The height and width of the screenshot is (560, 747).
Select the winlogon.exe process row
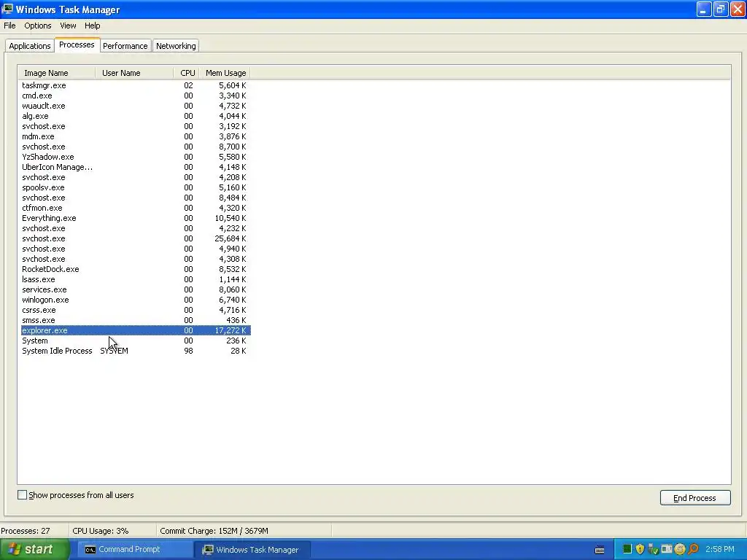[x=134, y=300]
